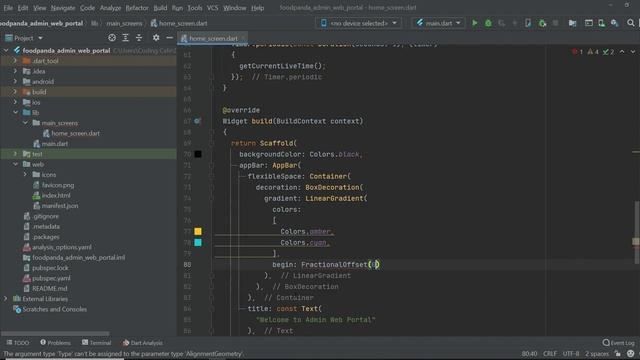Expand the icons folder
The height and width of the screenshot is (360, 640).
[25, 175]
